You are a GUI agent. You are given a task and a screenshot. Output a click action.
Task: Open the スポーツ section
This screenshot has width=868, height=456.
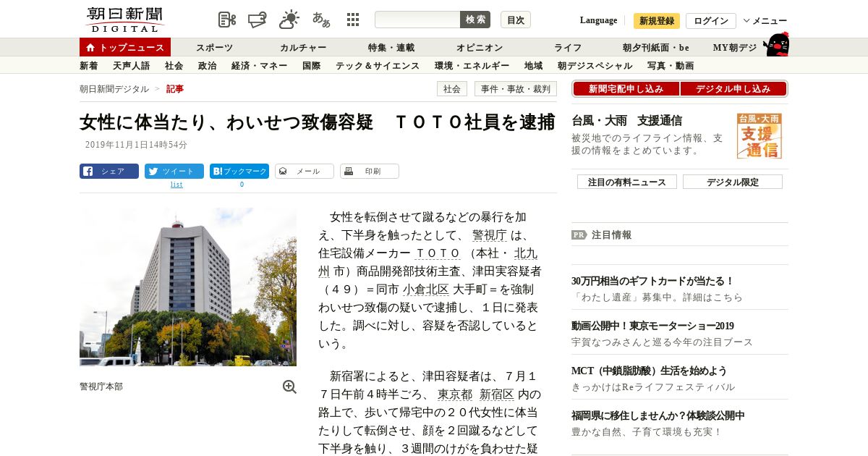[x=215, y=48]
